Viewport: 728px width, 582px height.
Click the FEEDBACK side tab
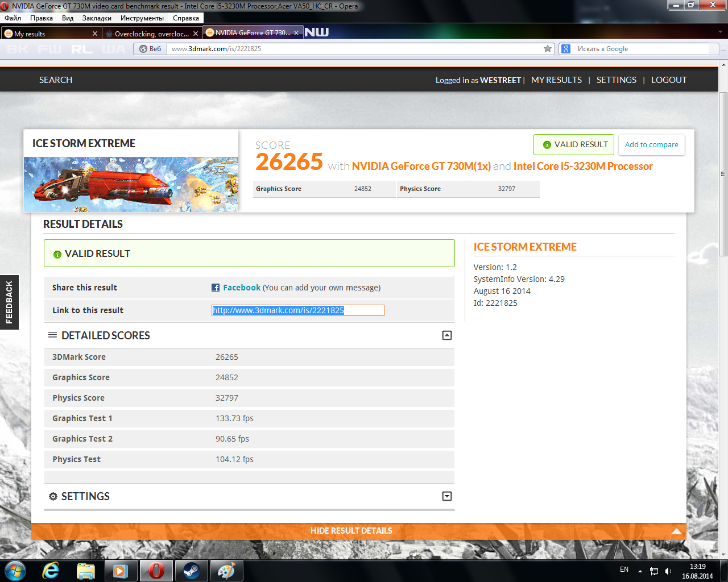(9, 302)
